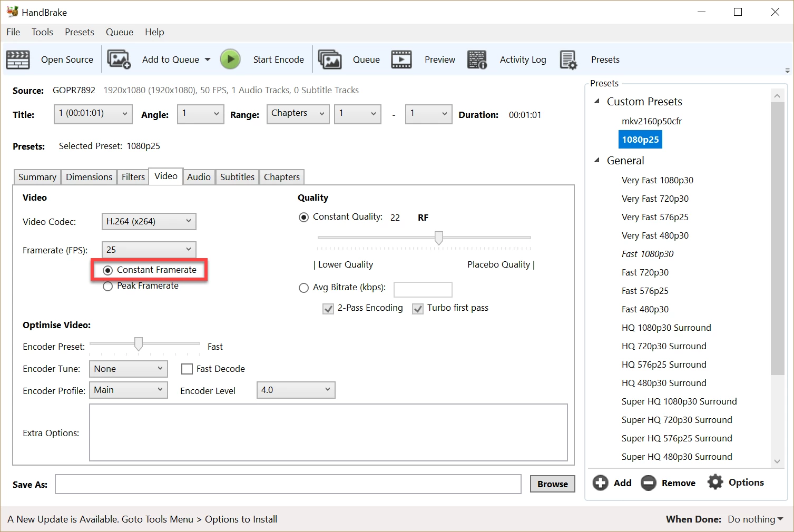Click the Avg Bitrate value field
Image resolution: width=794 pixels, height=532 pixels.
point(423,290)
